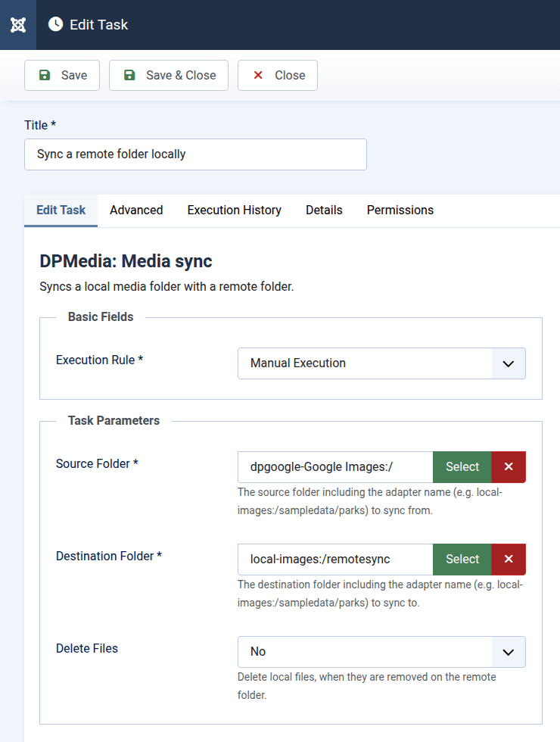Click the clock icon beside Edit Task heading
Viewport: 560px width, 742px height.
tap(55, 24)
